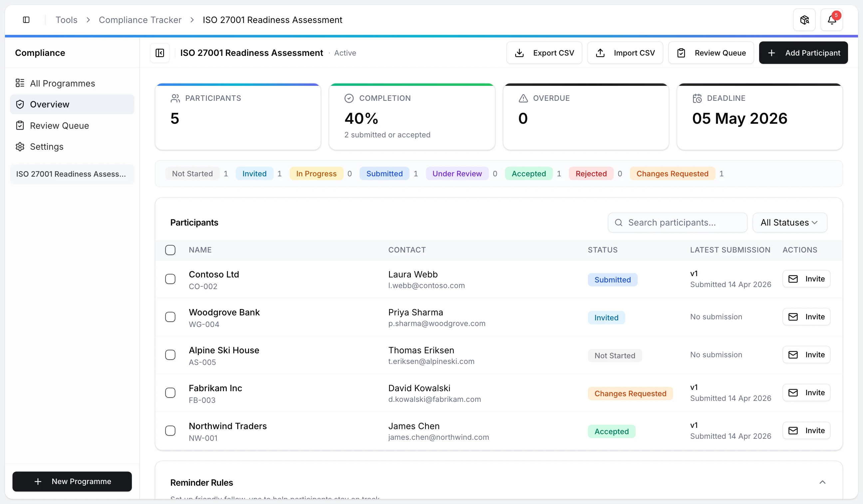This screenshot has width=863, height=504.
Task: Select the Contoso Ltd row checkbox
Action: [x=170, y=279]
